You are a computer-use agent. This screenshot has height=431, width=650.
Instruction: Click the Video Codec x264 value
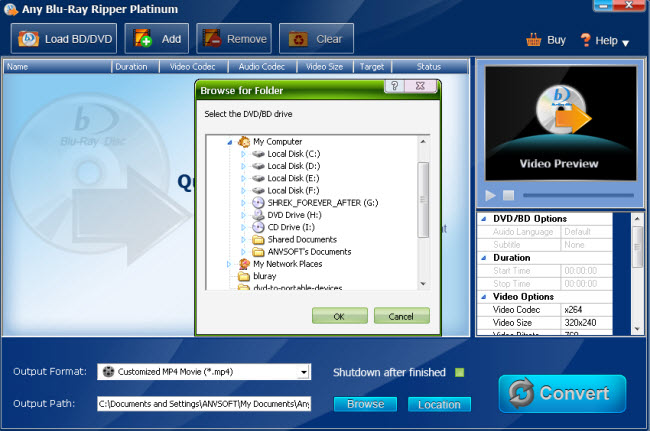click(x=586, y=310)
